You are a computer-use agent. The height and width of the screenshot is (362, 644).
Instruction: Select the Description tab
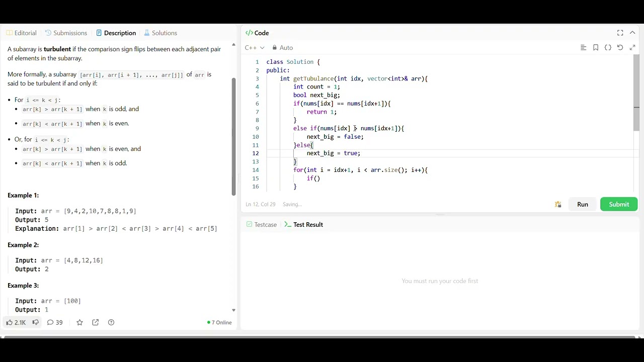tap(116, 33)
